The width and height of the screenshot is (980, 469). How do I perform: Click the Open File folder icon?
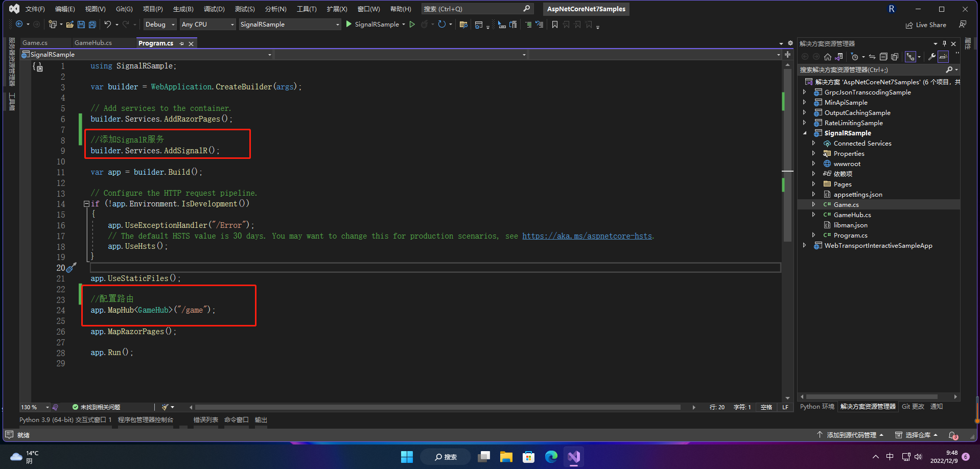70,24
